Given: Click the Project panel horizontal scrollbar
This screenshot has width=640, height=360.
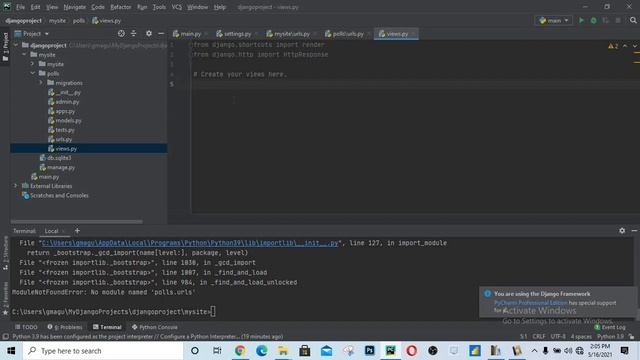Looking at the screenshot, I should [77, 222].
